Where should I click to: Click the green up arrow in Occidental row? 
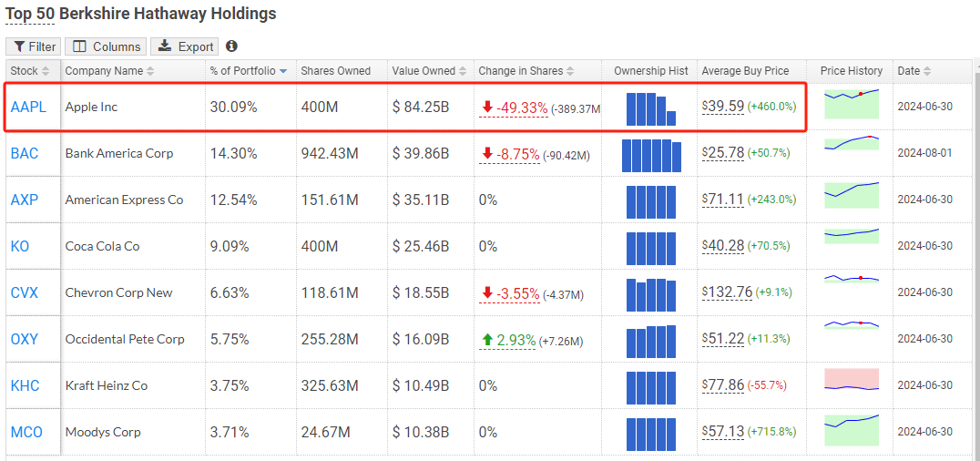[x=487, y=340]
